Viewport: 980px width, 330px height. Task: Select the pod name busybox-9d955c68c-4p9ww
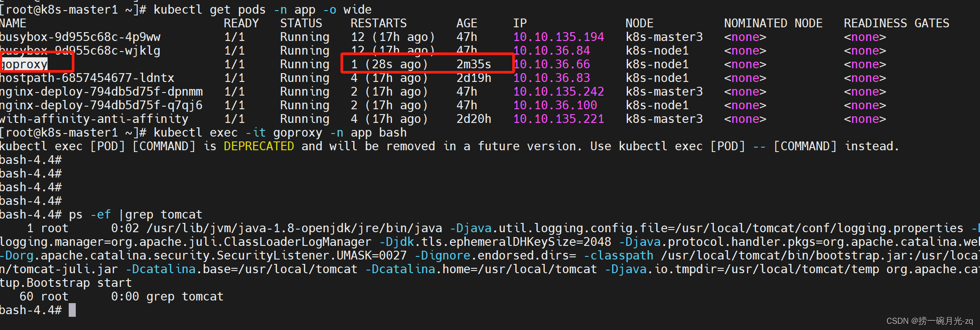click(x=80, y=37)
